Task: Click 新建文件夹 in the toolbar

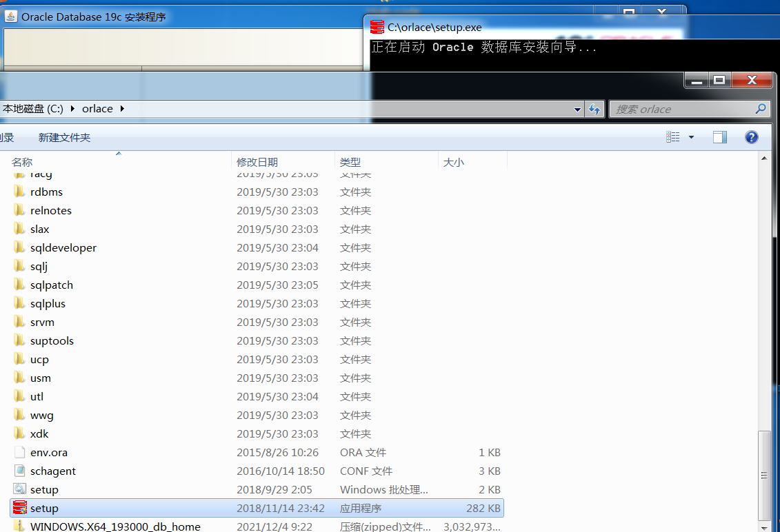Action: tap(64, 138)
